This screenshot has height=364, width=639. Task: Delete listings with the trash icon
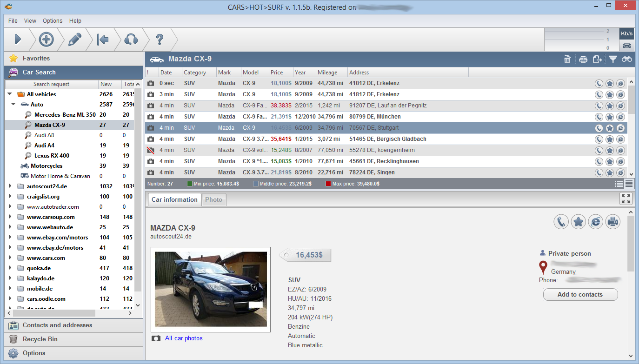pos(567,59)
